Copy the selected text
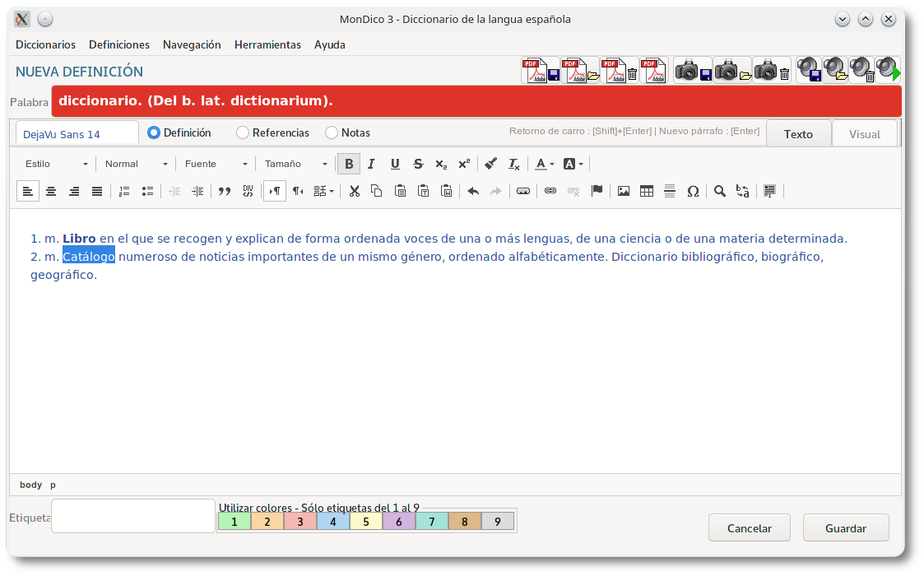Screen dimensions: 924x576 tap(377, 191)
